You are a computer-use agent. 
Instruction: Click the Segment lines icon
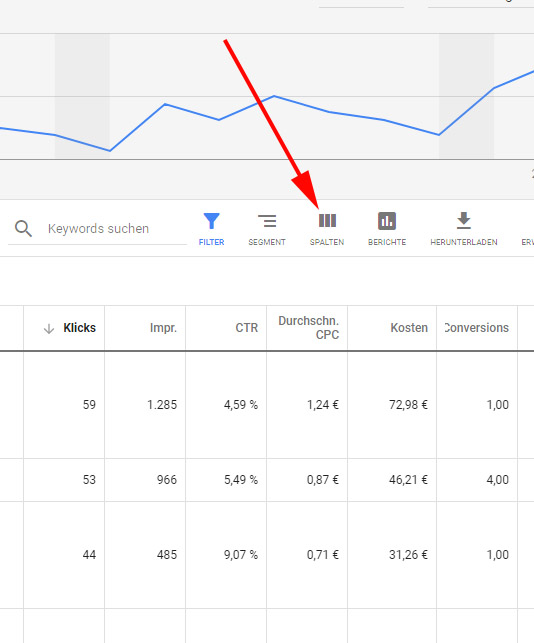[267, 221]
